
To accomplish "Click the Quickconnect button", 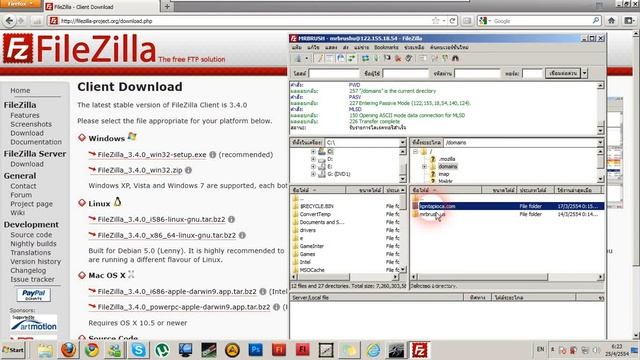I will coord(563,73).
